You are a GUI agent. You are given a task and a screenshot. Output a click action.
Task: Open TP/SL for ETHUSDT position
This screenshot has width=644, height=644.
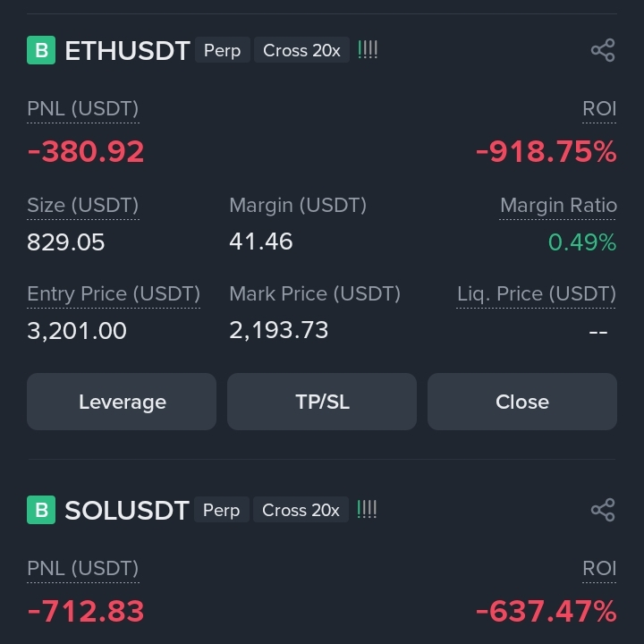tap(322, 402)
